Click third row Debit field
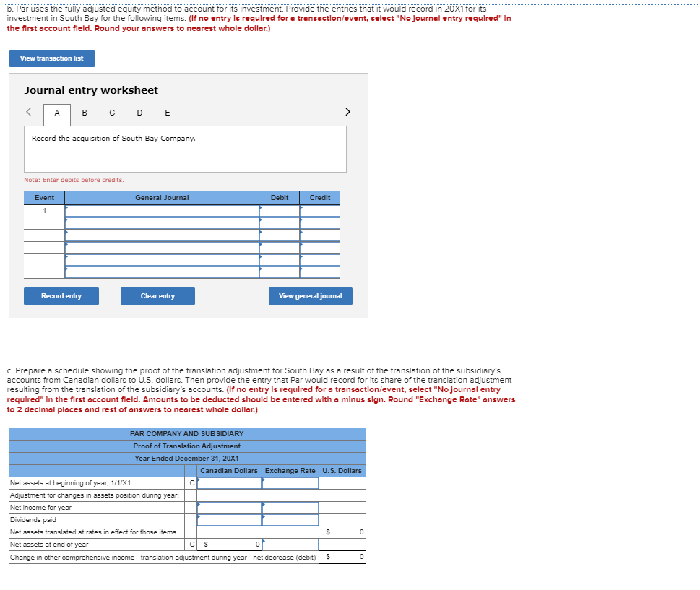This screenshot has width=700, height=590. (x=280, y=235)
